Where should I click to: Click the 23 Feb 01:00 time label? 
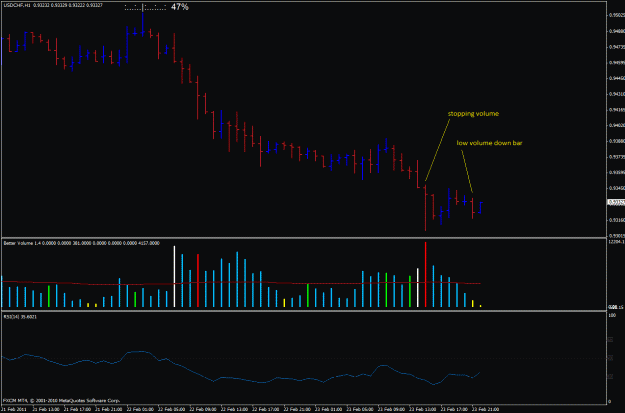point(328,409)
